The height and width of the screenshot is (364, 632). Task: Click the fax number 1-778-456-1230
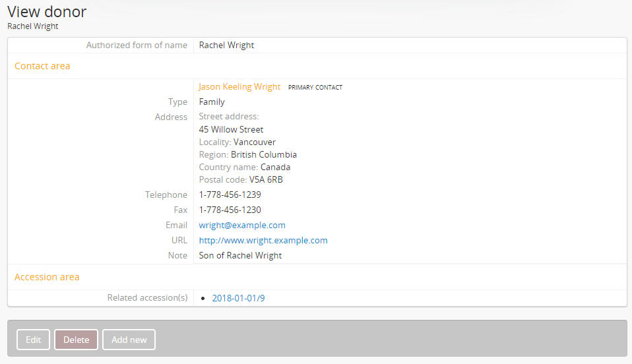coord(230,210)
